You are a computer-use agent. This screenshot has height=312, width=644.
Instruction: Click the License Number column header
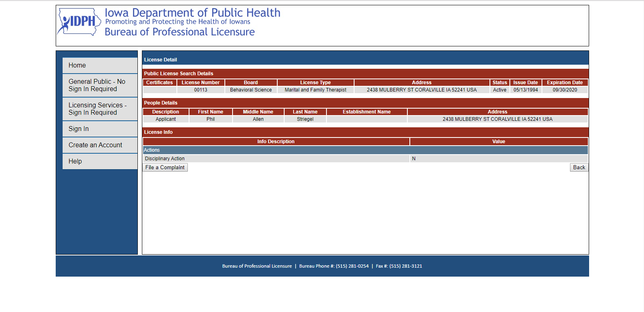pos(200,83)
